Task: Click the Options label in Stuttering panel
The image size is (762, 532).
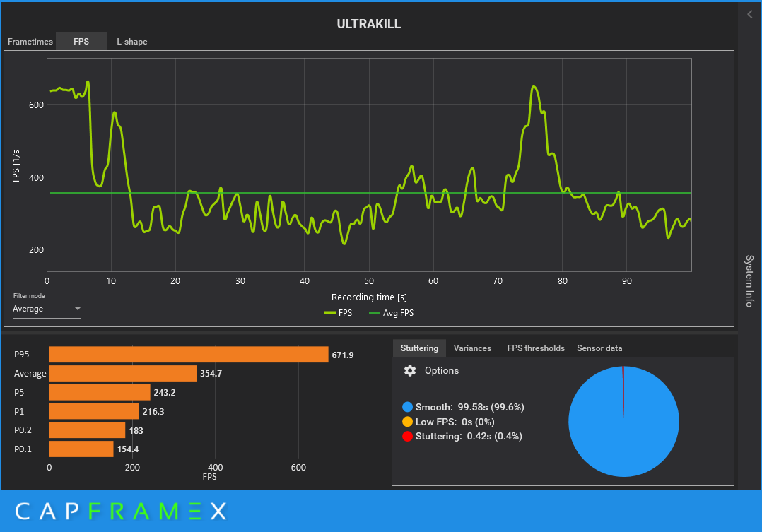Action: [442, 371]
